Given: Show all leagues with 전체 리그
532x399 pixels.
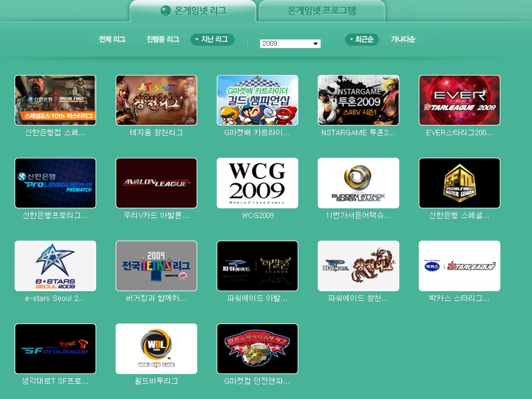Looking at the screenshot, I should (112, 40).
